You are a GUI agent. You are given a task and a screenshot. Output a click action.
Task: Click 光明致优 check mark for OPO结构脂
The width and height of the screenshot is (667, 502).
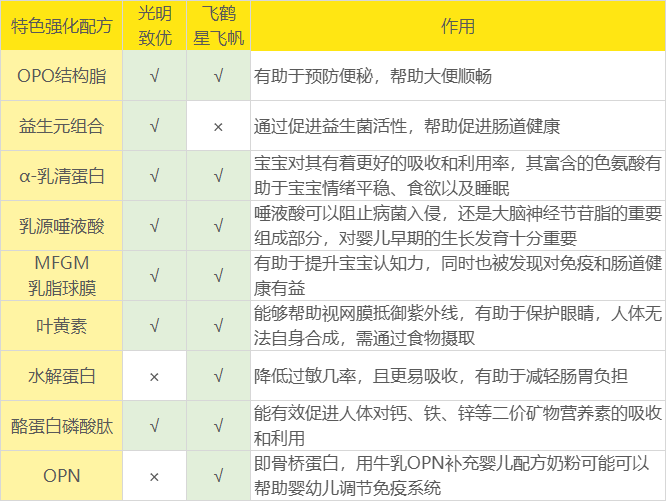click(154, 76)
